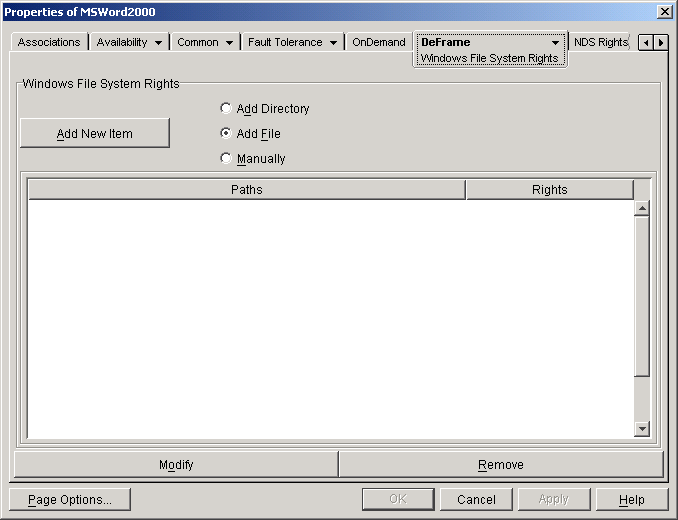678x520 pixels.
Task: Click the Modify button
Action: [x=176, y=465]
